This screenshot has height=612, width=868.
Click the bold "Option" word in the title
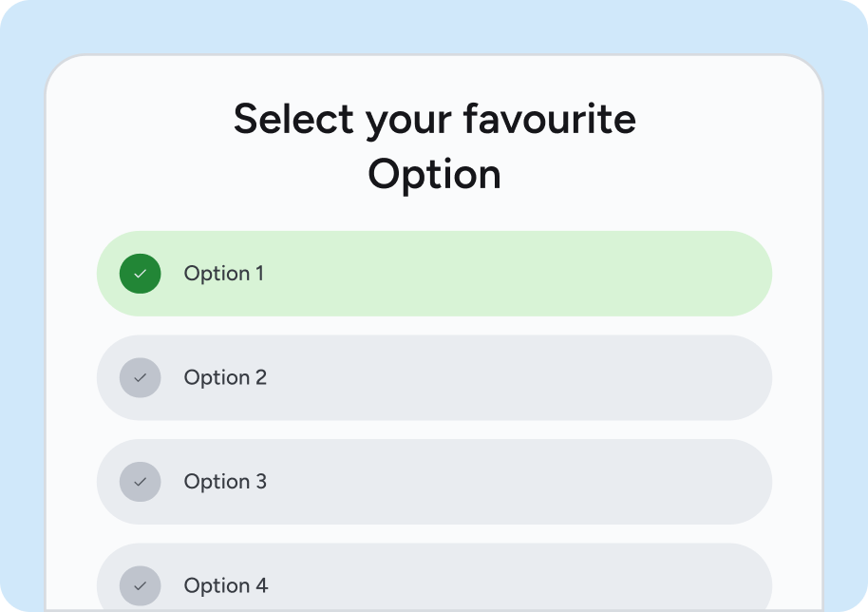point(434,175)
